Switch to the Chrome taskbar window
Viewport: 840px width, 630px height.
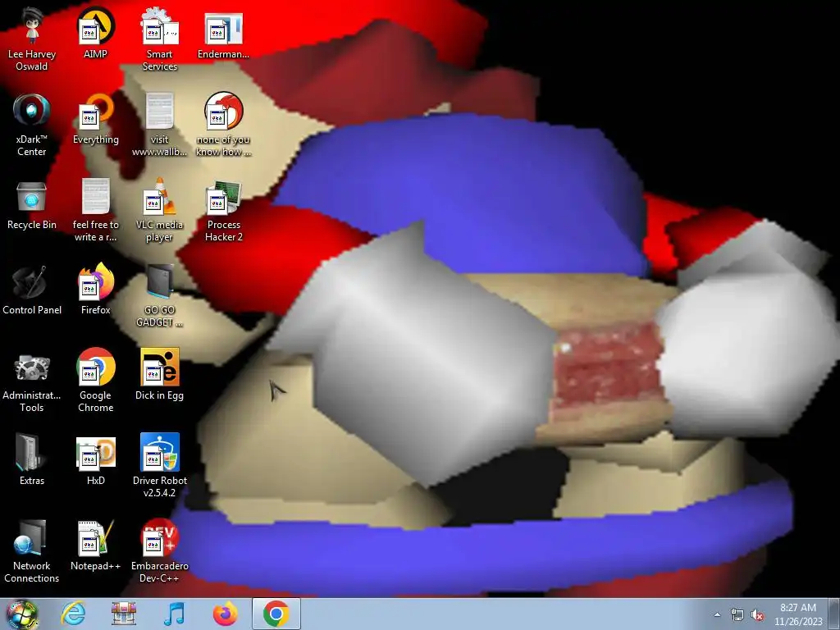point(276,614)
